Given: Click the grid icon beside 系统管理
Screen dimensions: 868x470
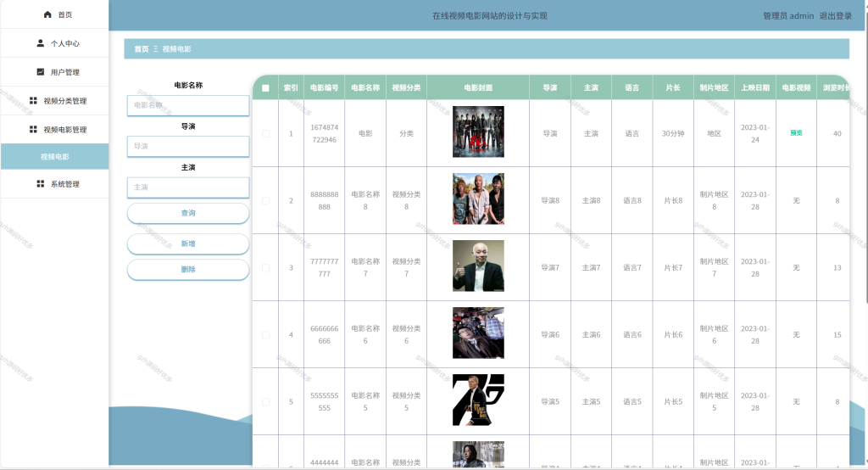Looking at the screenshot, I should click(41, 183).
